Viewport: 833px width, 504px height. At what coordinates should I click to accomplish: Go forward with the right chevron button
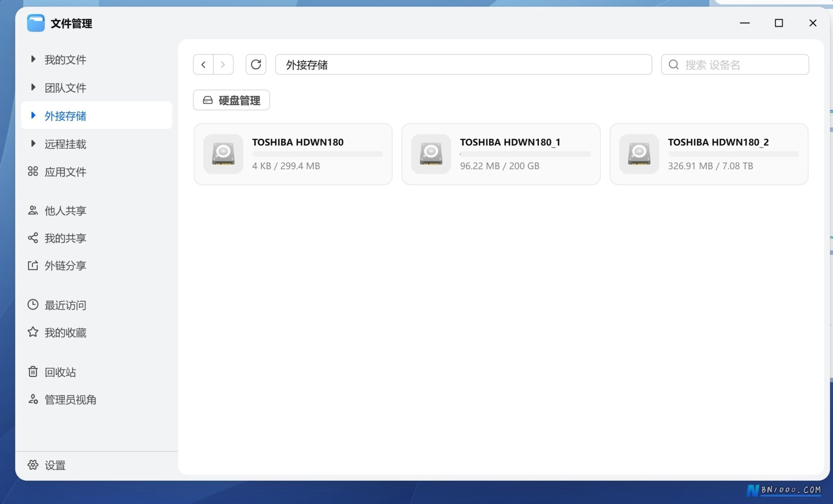(x=223, y=64)
